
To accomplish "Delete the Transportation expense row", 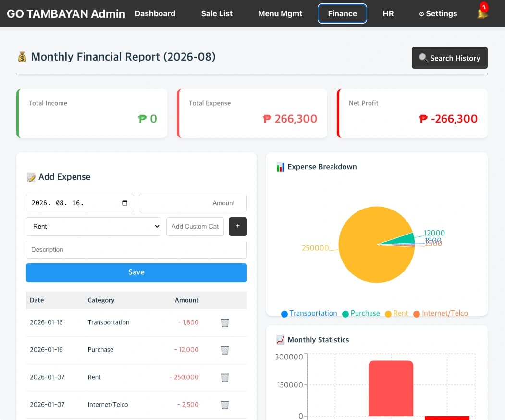I will (225, 322).
